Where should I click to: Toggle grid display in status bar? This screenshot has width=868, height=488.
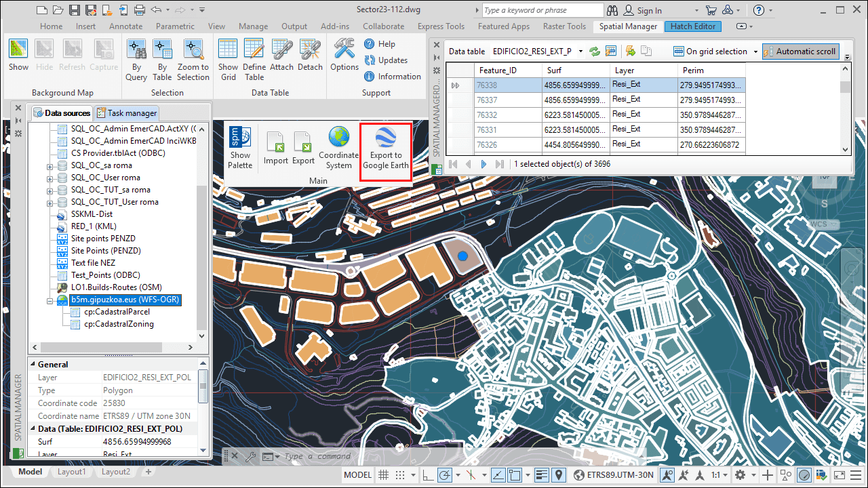(384, 475)
